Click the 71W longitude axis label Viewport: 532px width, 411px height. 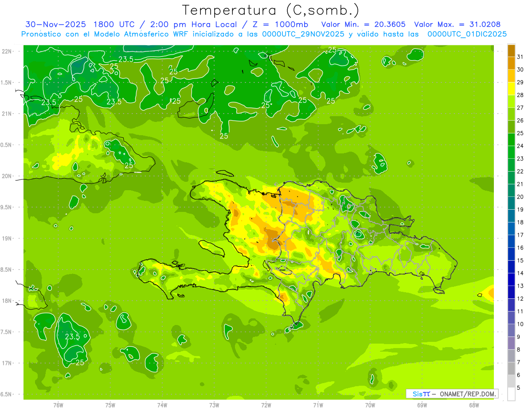pos(318,405)
